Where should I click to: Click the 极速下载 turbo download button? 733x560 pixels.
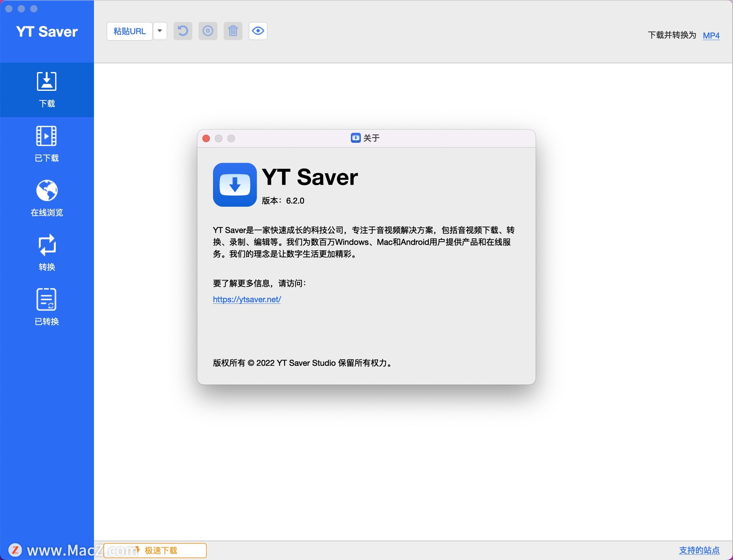(155, 550)
